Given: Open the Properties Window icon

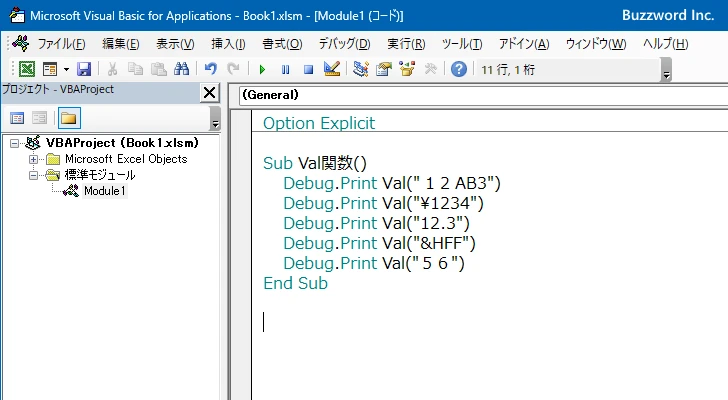Looking at the screenshot, I should click(384, 69).
